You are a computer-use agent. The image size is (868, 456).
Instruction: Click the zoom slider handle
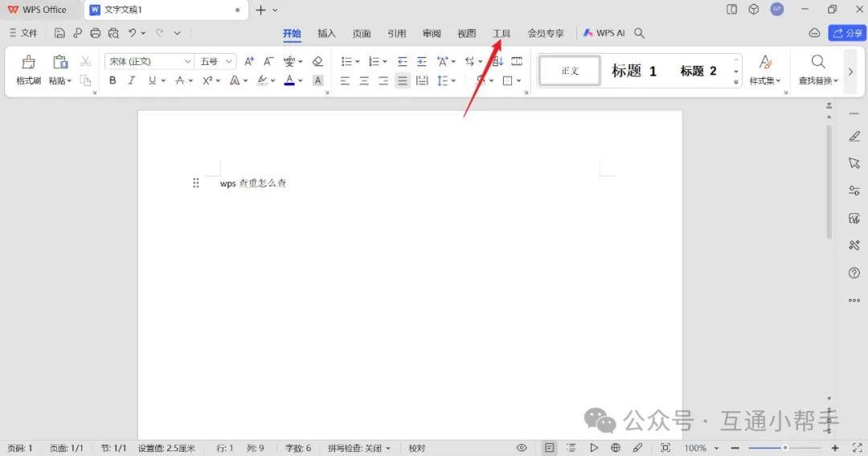tap(785, 448)
